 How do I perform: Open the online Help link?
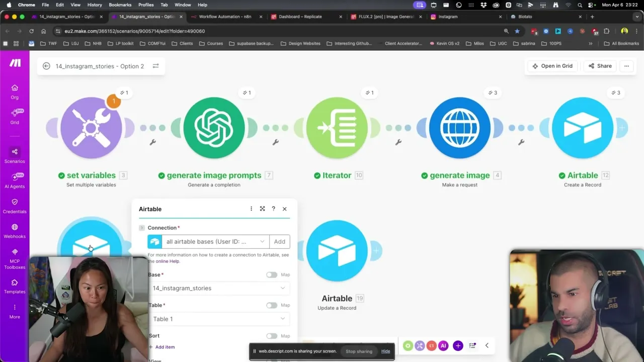click(x=168, y=261)
